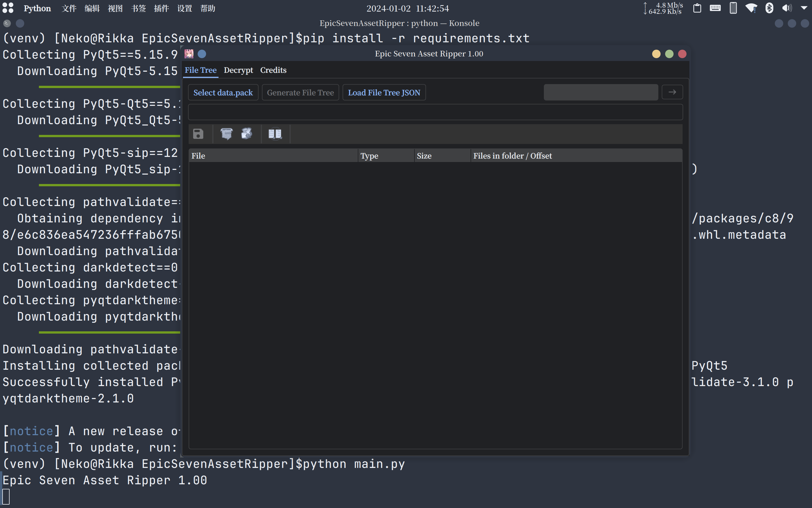Viewport: 812px width, 508px height.
Task: Click the 'pip install -r requirements.txt' line in Konsole
Action: coord(416,38)
